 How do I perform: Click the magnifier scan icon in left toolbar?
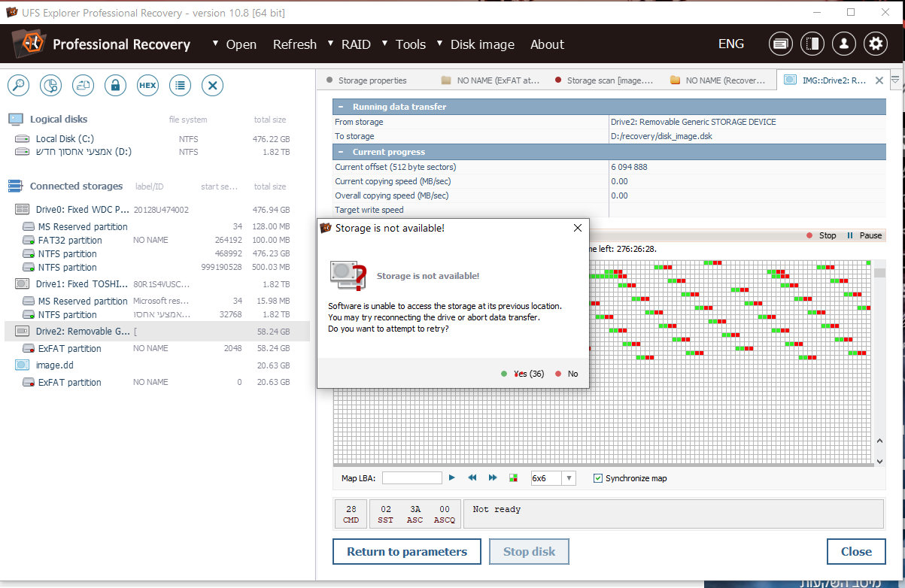18,85
